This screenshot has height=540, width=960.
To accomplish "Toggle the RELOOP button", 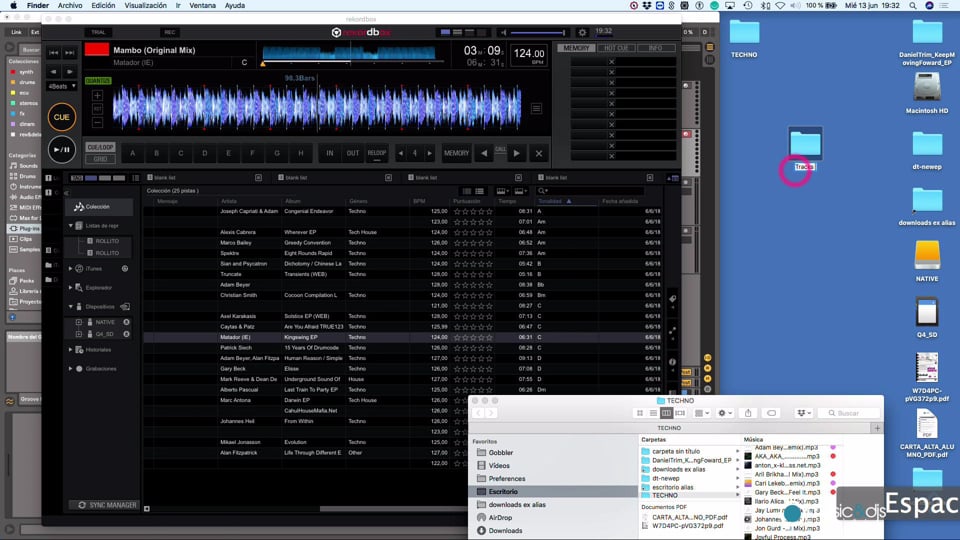I will pos(377,153).
